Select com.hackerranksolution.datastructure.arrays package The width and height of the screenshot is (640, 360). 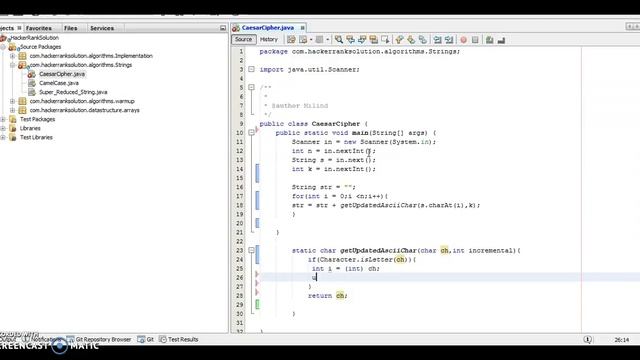(84, 110)
